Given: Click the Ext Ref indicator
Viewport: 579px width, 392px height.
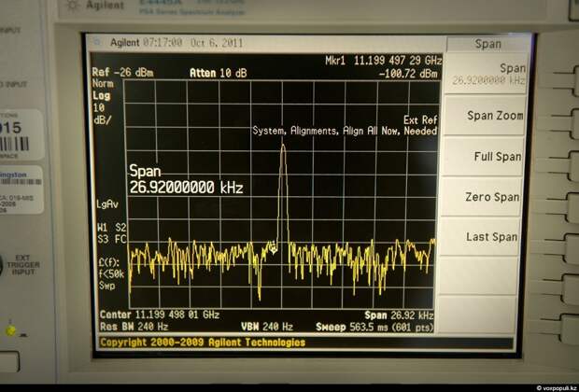Looking at the screenshot, I should coord(420,120).
